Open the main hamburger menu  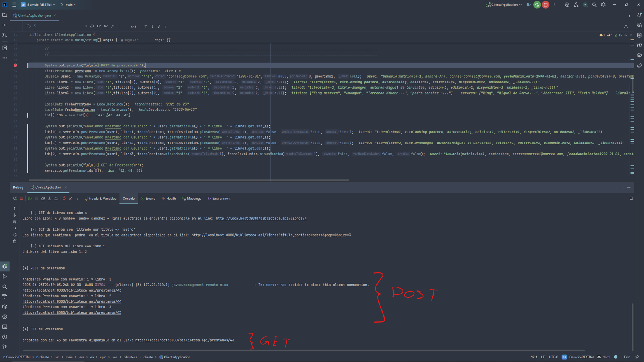[x=14, y=5]
